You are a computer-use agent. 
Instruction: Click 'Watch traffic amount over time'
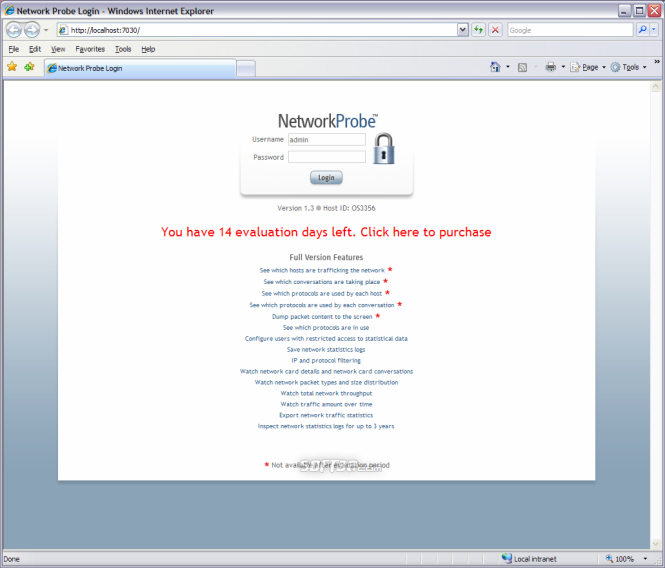326,404
